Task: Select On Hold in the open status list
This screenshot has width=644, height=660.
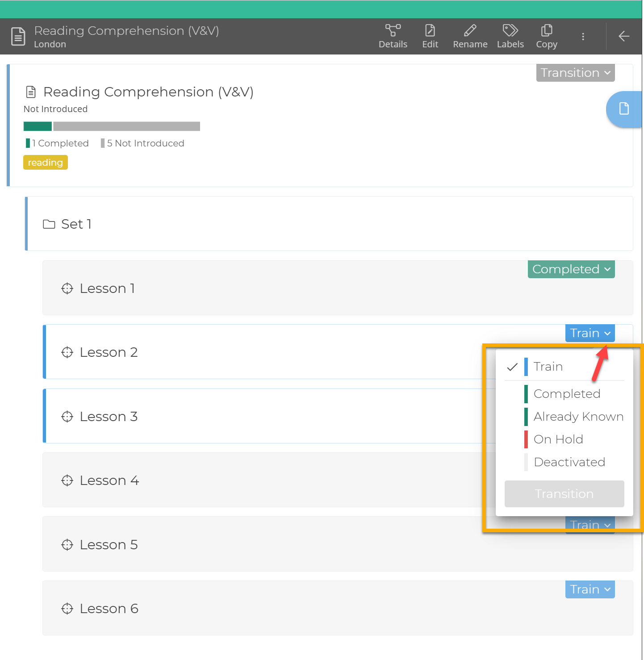Action: [558, 439]
